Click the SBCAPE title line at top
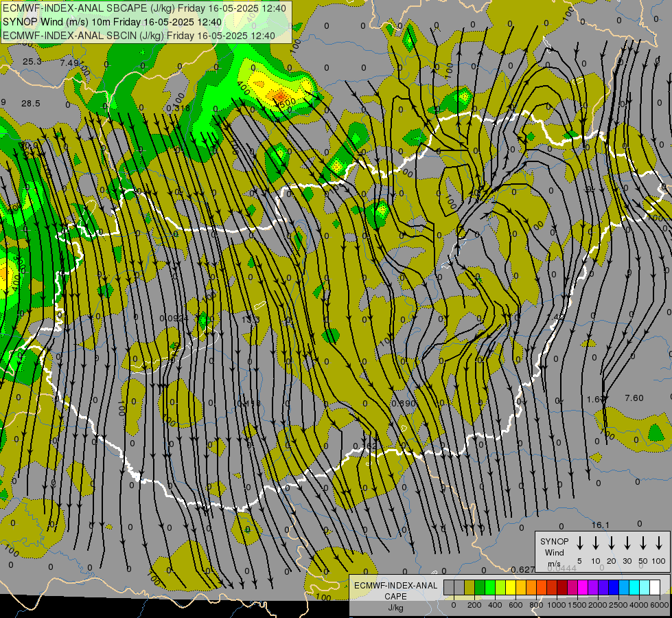Viewport: 672px width, 618px height. (144, 8)
